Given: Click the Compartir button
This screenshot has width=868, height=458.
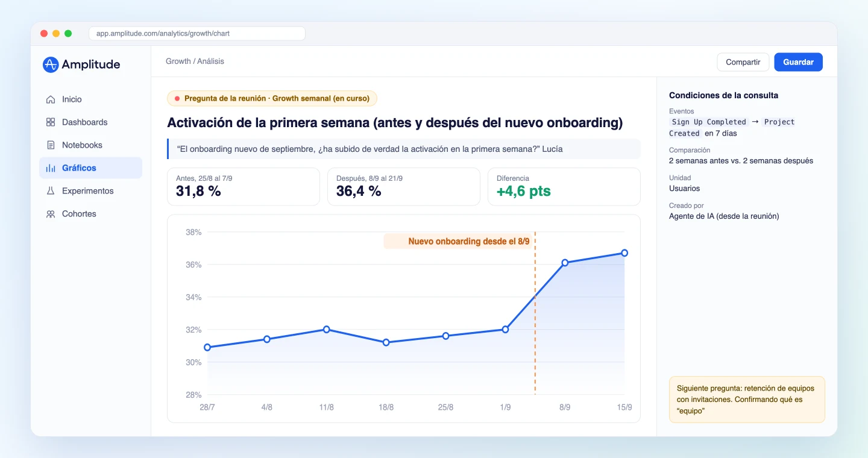Looking at the screenshot, I should pyautogui.click(x=743, y=62).
